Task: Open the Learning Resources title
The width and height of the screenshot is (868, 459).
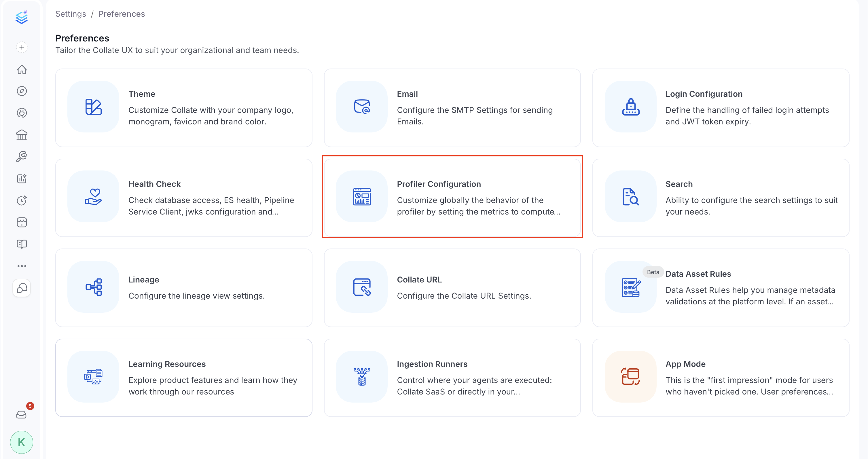Action: 167,364
